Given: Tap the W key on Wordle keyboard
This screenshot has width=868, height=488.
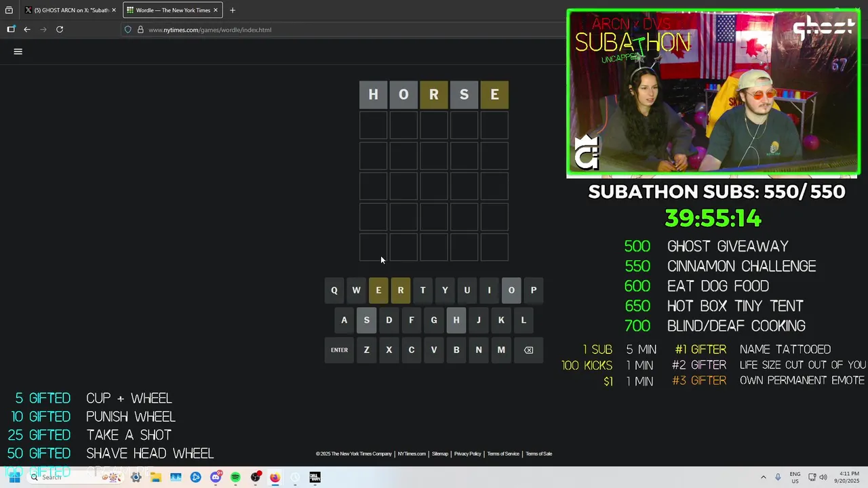Looking at the screenshot, I should [x=356, y=291].
